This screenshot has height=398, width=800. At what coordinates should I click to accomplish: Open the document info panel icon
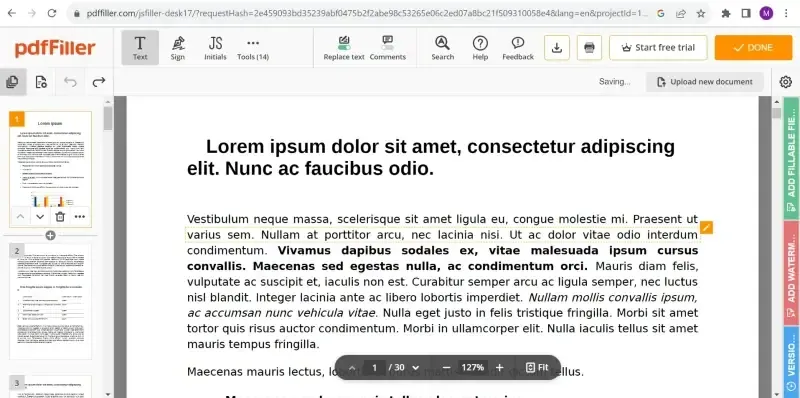tap(41, 82)
